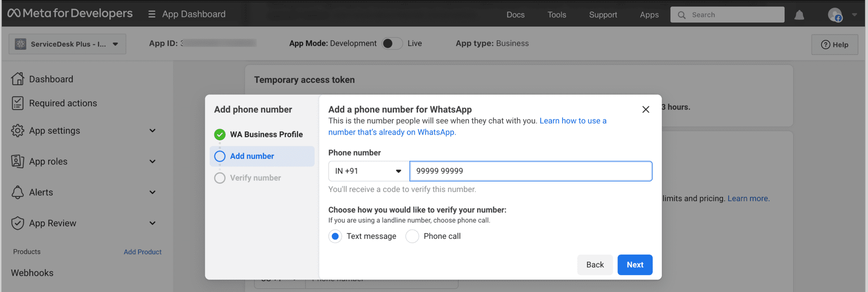868x292 pixels.
Task: Expand the App Review chevron
Action: 152,223
